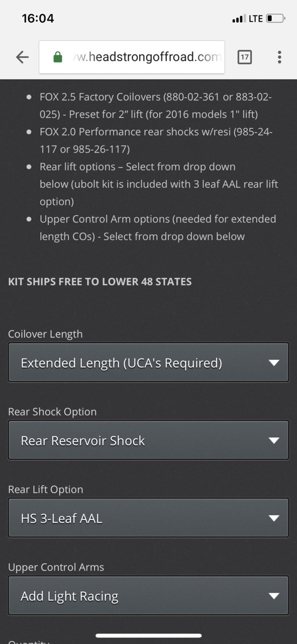Open the tab switcher showing 17 tabs
The height and width of the screenshot is (644, 297).
244,57
